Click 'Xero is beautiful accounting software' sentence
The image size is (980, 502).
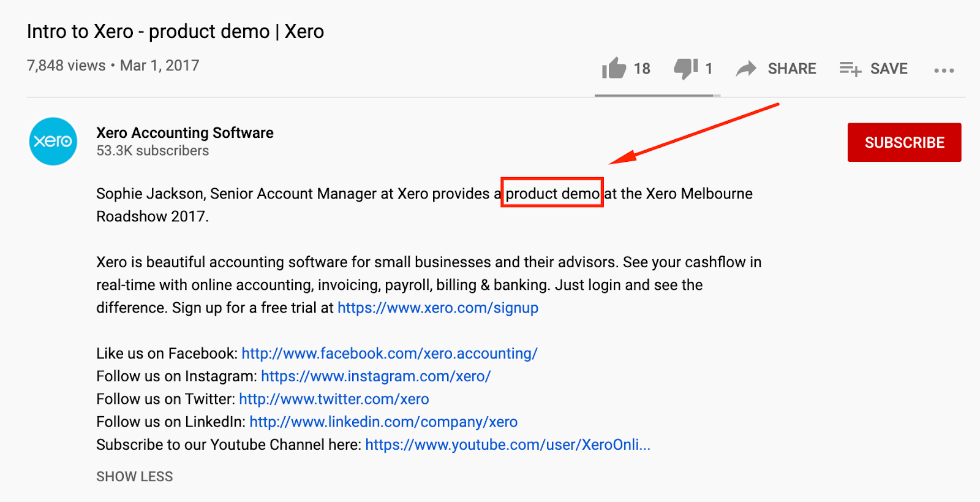pos(358,262)
